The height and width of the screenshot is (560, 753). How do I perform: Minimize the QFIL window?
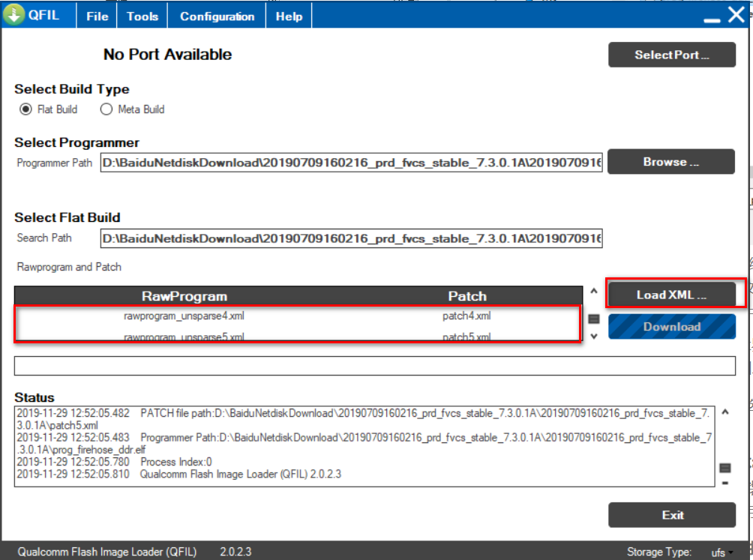click(712, 19)
